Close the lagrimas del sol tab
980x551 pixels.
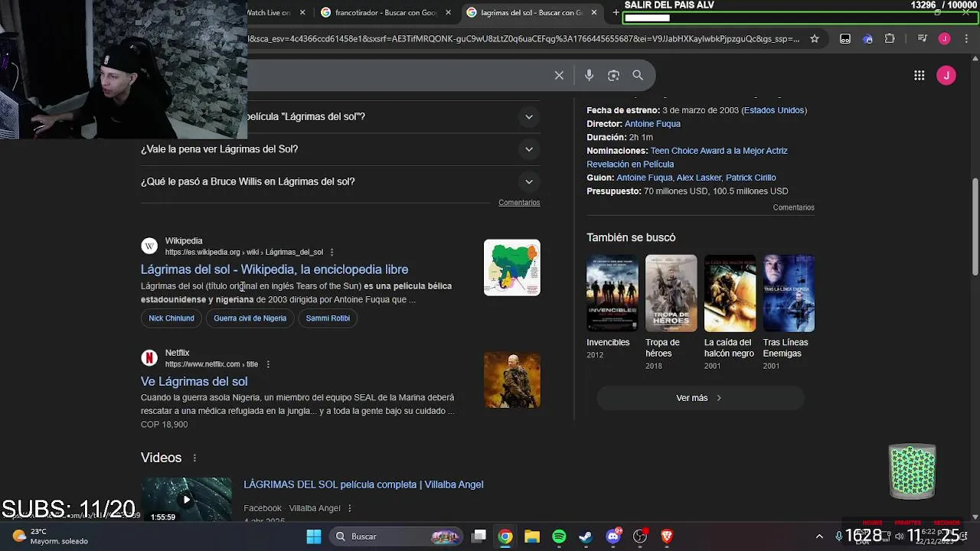click(x=593, y=12)
